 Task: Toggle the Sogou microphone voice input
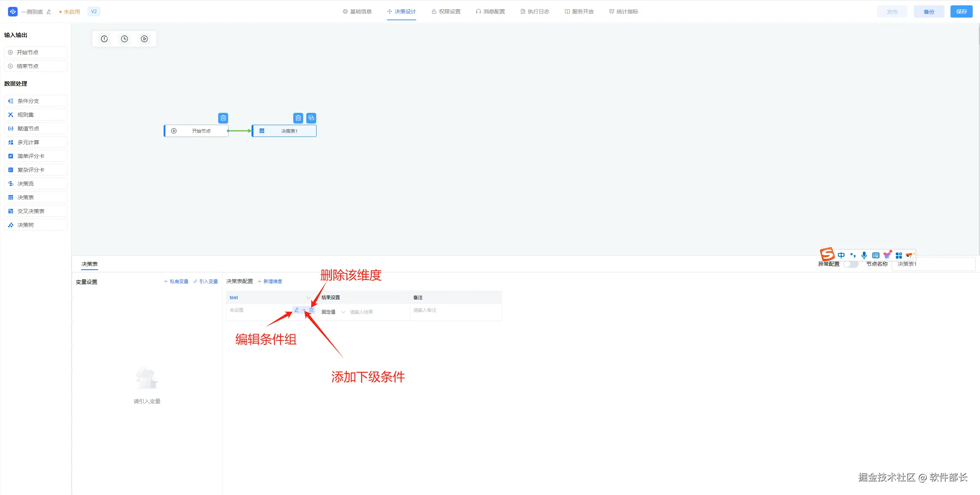[x=864, y=255]
